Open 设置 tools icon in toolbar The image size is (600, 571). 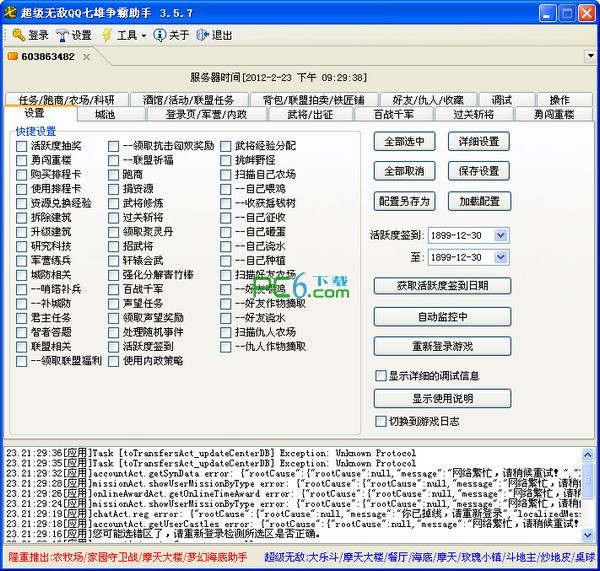click(x=62, y=35)
